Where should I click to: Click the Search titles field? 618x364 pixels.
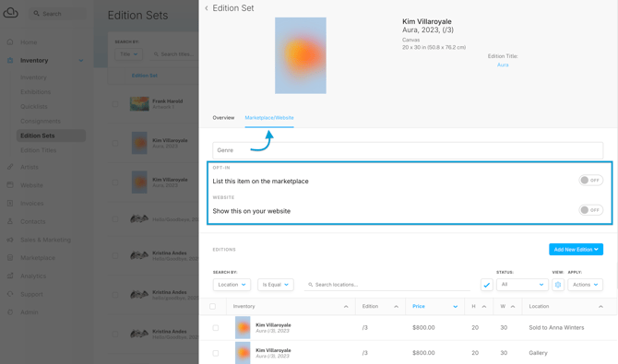(173, 54)
